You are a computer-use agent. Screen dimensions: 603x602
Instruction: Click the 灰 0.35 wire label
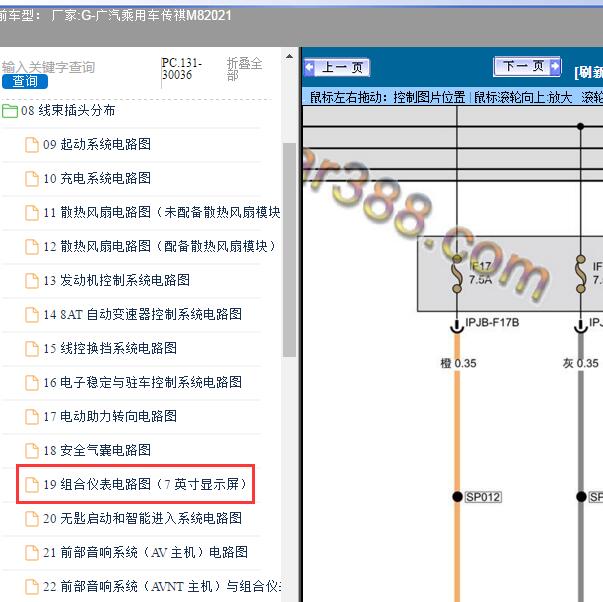(x=581, y=363)
